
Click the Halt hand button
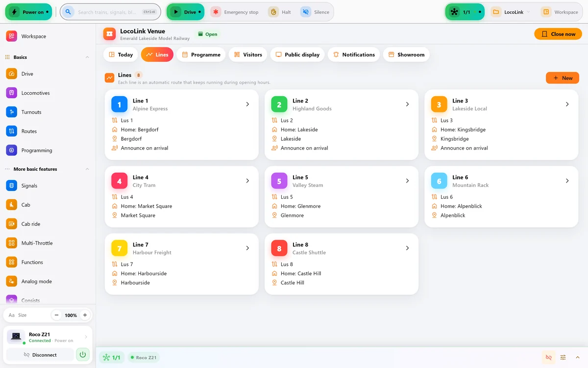coord(281,12)
